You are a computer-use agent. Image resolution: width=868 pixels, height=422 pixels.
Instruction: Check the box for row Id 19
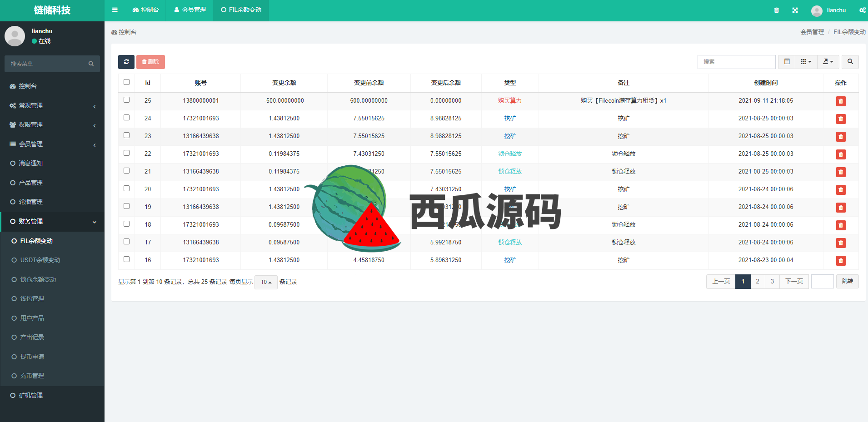[126, 206]
